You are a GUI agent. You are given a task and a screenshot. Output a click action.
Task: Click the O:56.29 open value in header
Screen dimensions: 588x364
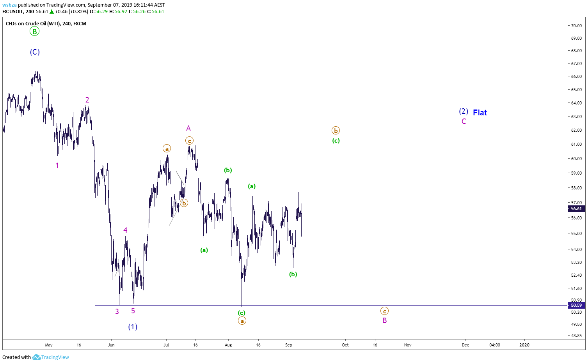point(99,12)
